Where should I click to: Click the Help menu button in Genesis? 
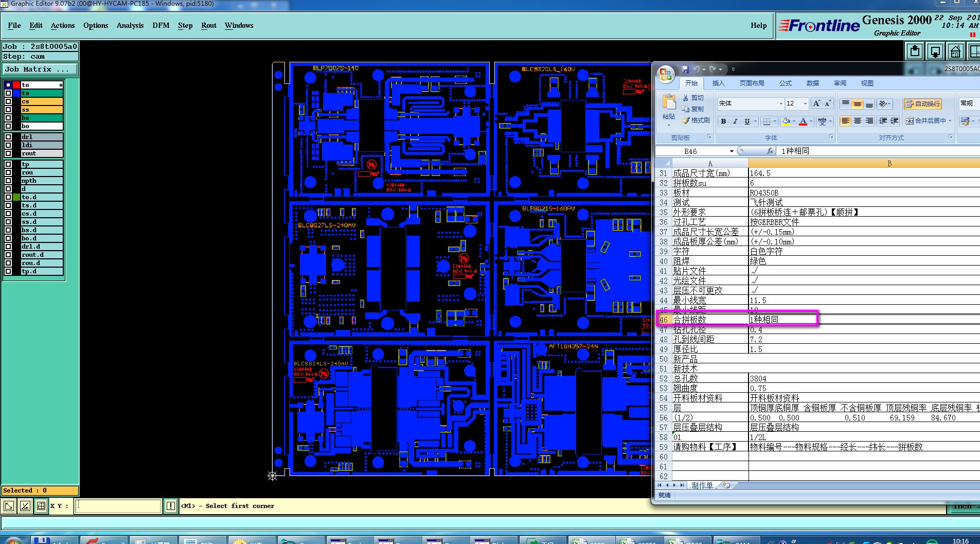pos(758,25)
